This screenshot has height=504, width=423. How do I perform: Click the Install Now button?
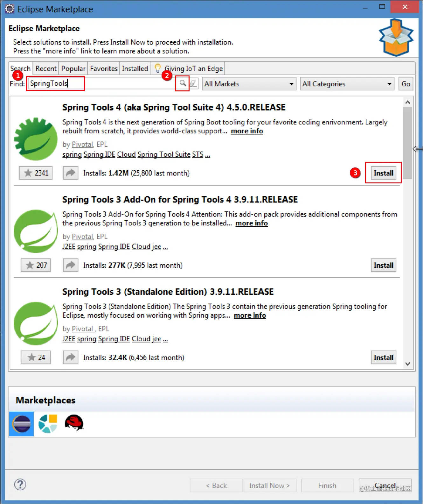tap(270, 485)
